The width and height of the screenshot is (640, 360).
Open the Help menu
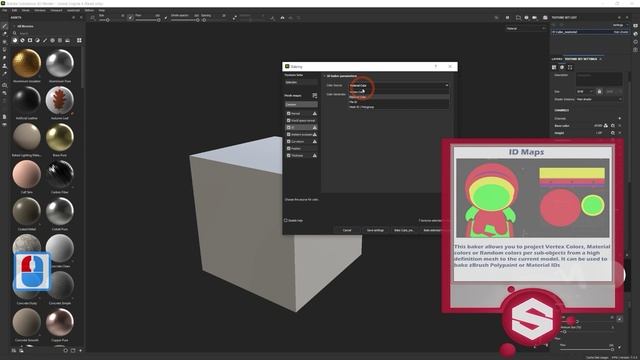point(102,10)
